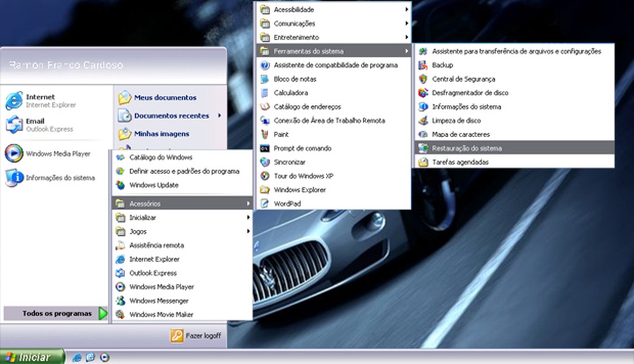Click the desktop quick launch icon on taskbar
634x364 pixels.
coord(91,358)
